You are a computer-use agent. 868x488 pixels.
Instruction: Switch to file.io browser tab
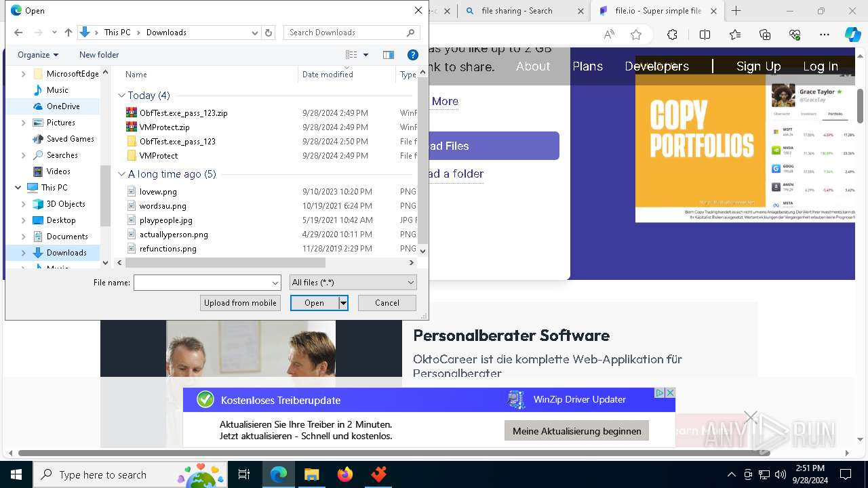pos(656,11)
